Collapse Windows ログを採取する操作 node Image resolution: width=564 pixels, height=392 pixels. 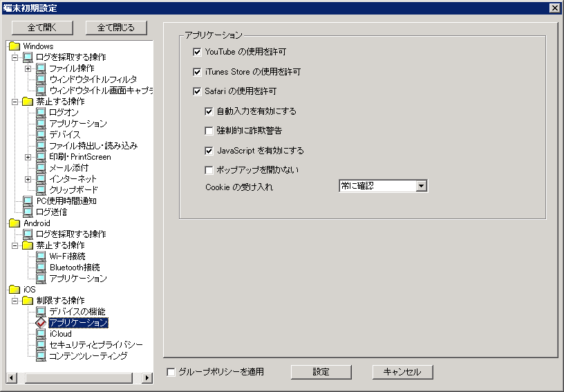(x=15, y=57)
